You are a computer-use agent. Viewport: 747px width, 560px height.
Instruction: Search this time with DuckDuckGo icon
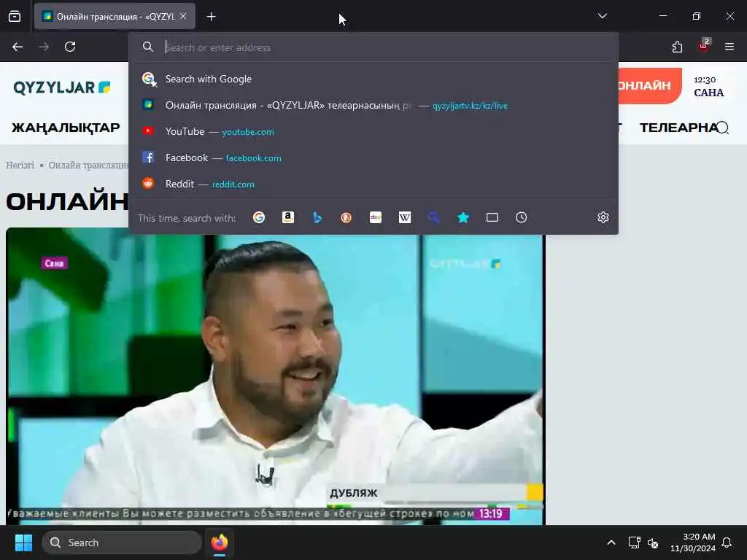coord(347,217)
